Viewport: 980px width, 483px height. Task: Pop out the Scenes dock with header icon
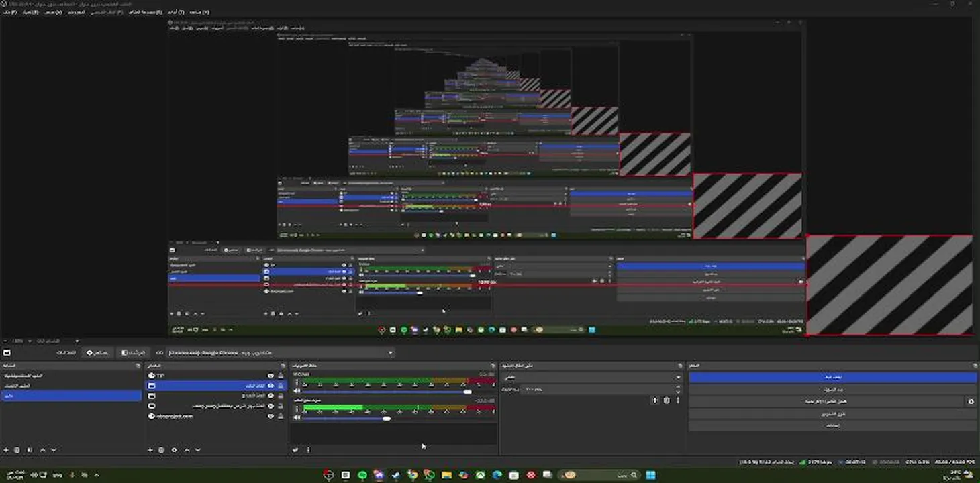pyautogui.click(x=140, y=366)
